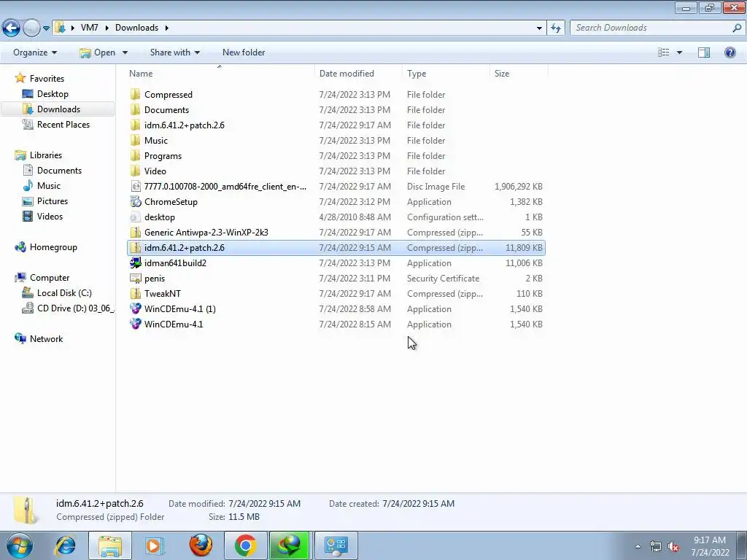
Task: Select Generic Antiwpa-2.3-WinXP-2k3 zip icon
Action: point(135,233)
